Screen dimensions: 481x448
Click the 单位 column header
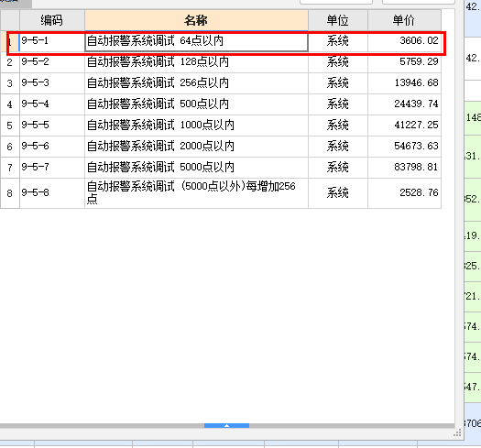pyautogui.click(x=338, y=20)
